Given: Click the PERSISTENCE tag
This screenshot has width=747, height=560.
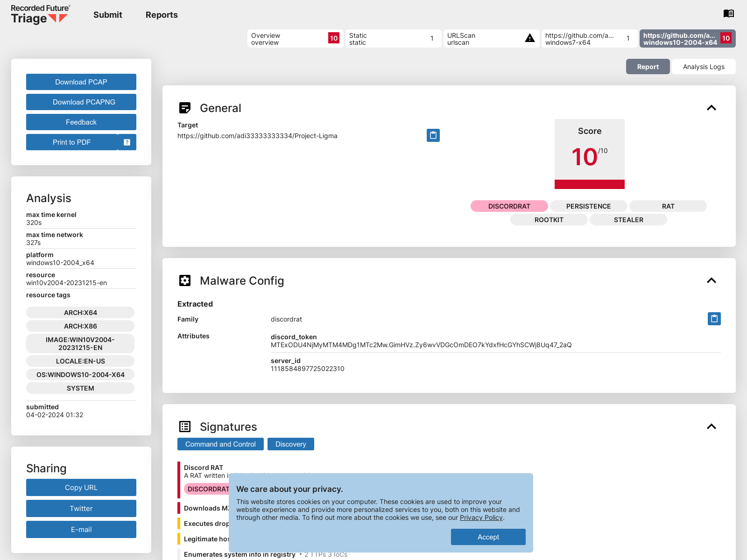Looking at the screenshot, I should (589, 206).
